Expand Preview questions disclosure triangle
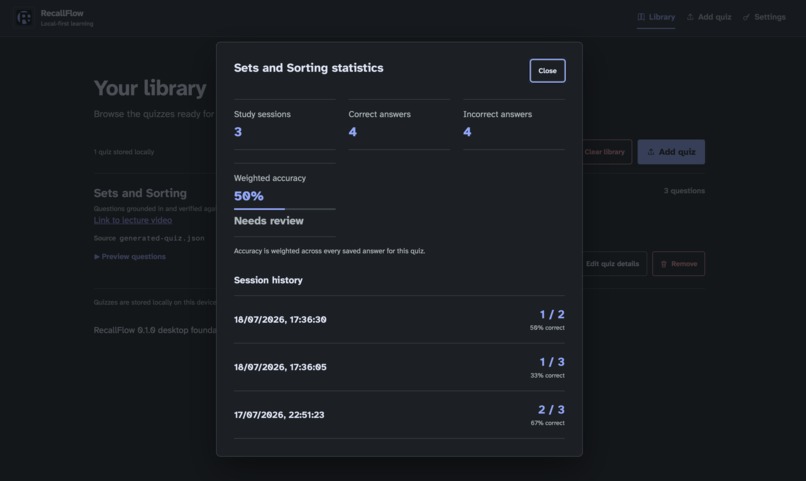The width and height of the screenshot is (806, 481). click(x=97, y=256)
